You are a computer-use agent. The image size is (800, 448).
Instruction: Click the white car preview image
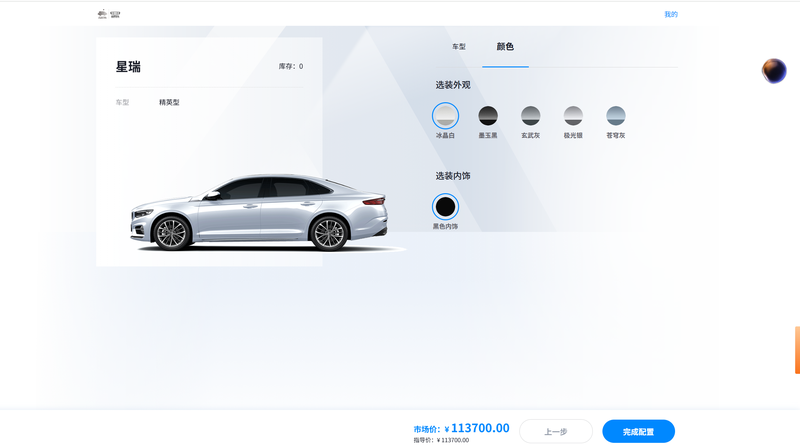pos(260,213)
